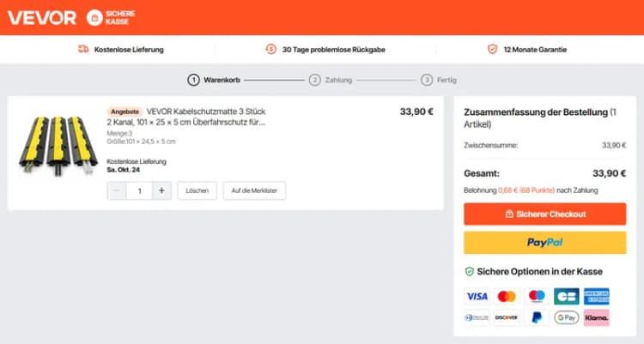Click the Sicherer Checkout button
The image size is (644, 344).
545,214
